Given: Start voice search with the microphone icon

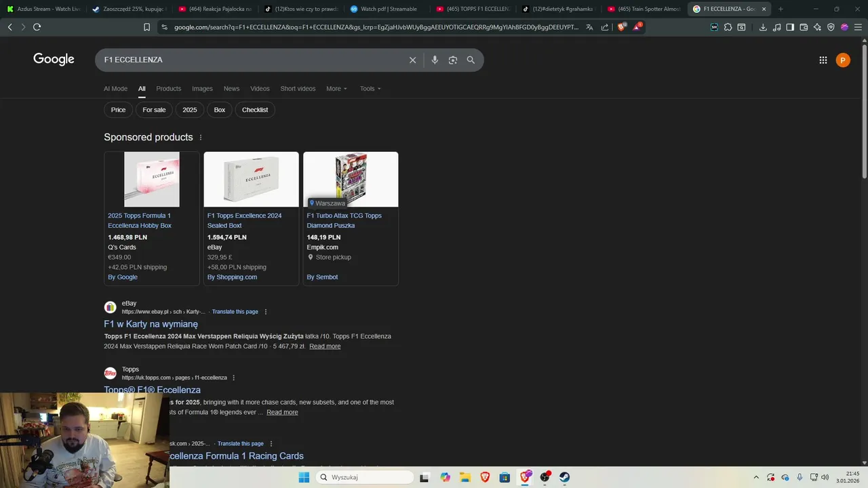Looking at the screenshot, I should tap(435, 60).
